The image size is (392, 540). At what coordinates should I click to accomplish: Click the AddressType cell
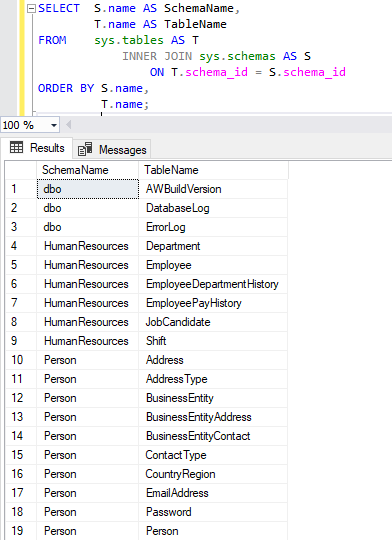click(213, 379)
